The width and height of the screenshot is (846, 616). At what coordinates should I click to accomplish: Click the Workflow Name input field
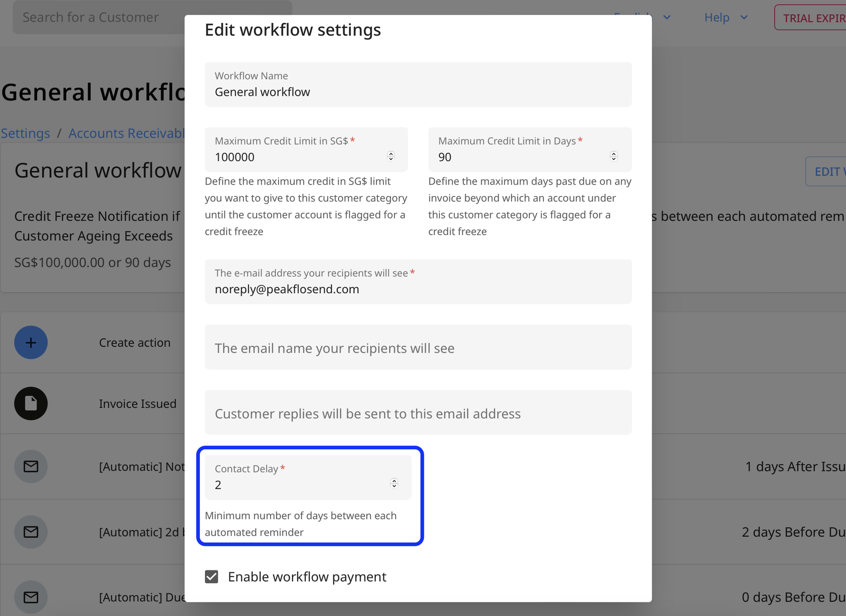(x=418, y=92)
